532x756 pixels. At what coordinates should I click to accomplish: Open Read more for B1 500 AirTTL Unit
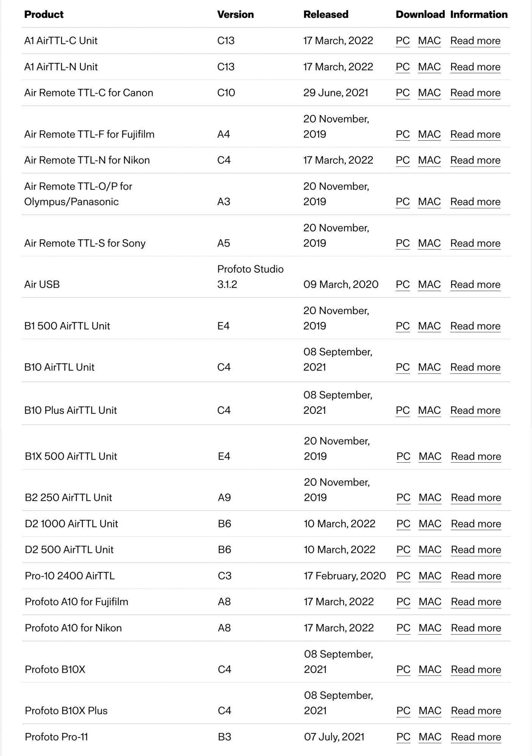pyautogui.click(x=475, y=326)
